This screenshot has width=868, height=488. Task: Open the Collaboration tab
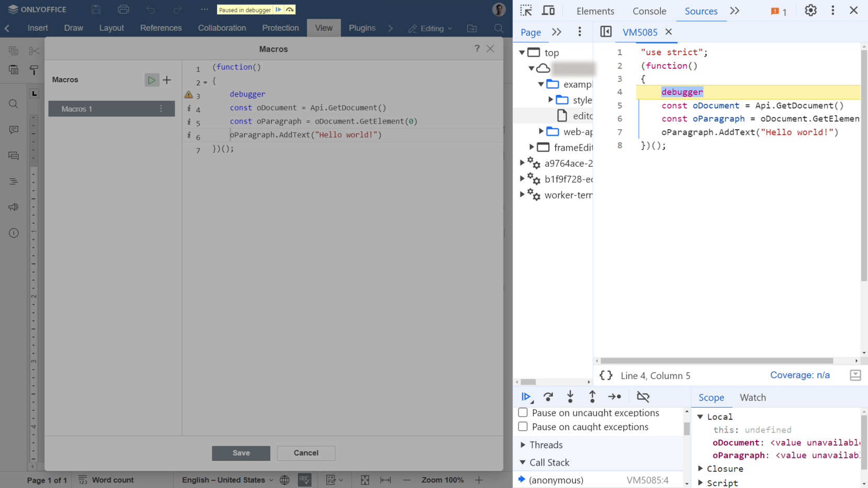point(222,28)
